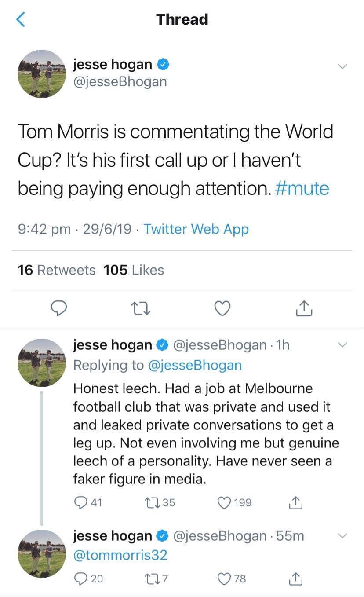Like the "Honest leech" reply with 199 likes
The image size is (364, 597).
tap(225, 502)
